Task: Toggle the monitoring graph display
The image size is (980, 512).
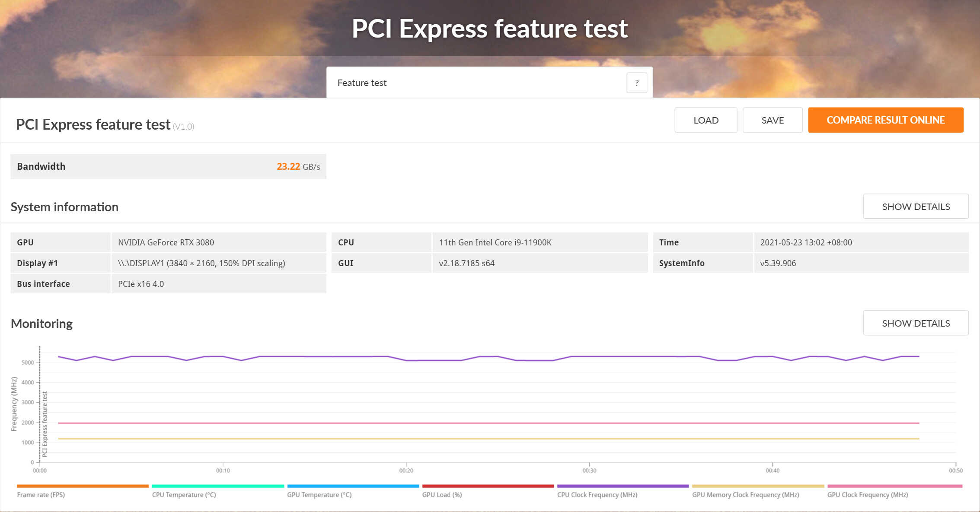Action: 916,322
